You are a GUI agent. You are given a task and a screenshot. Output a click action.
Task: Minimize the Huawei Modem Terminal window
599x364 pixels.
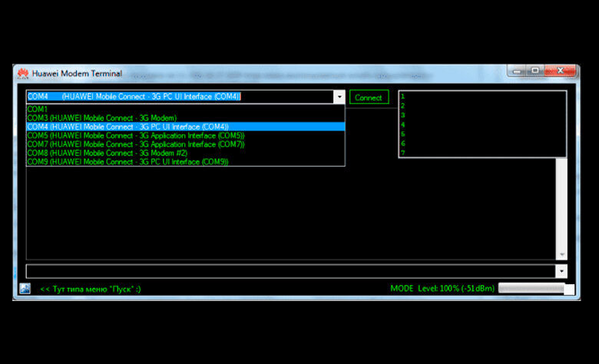point(517,71)
